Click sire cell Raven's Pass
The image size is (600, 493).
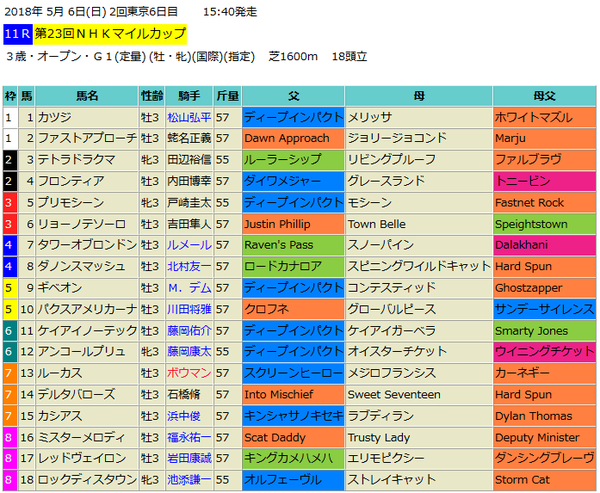pos(293,245)
